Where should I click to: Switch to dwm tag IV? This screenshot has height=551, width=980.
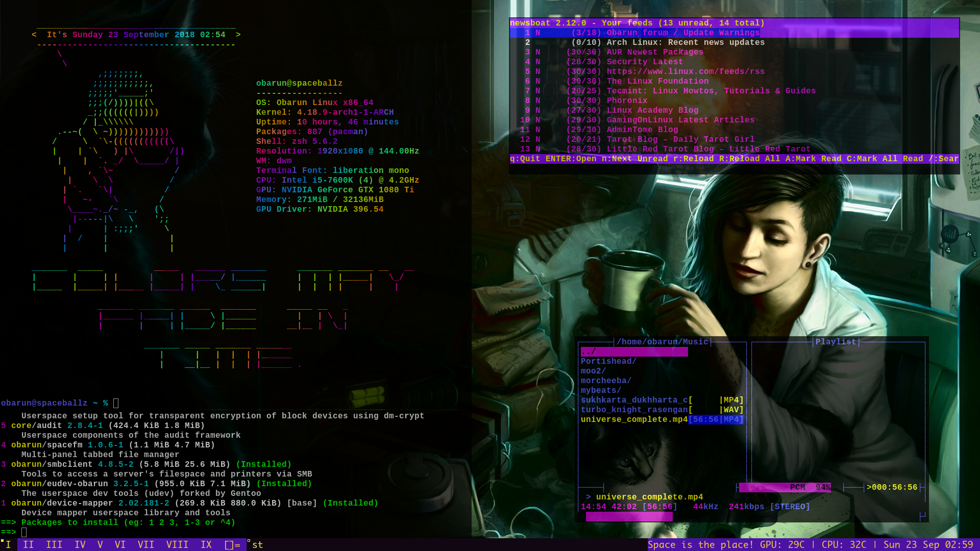click(x=80, y=545)
